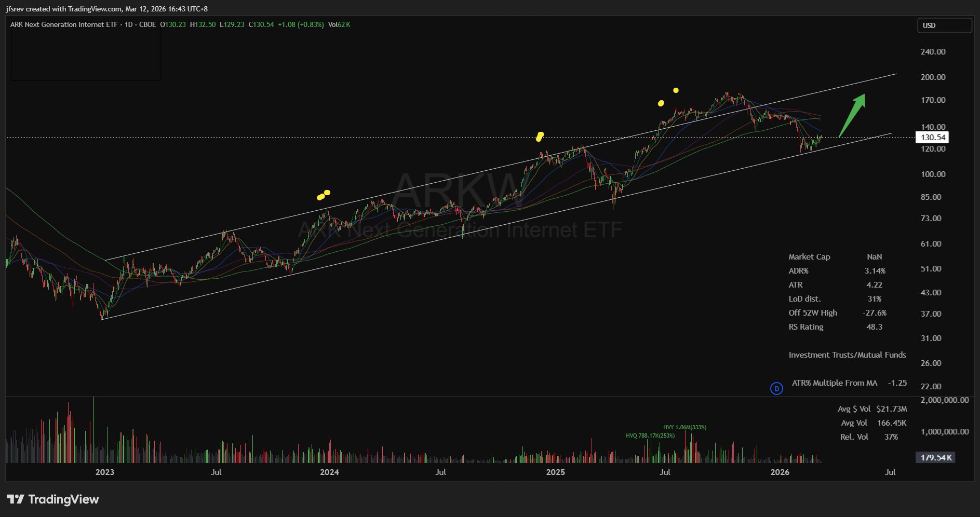Screen dimensions: 980x517
Task: Select the 179.54K volume label on the axis
Action: 935,457
